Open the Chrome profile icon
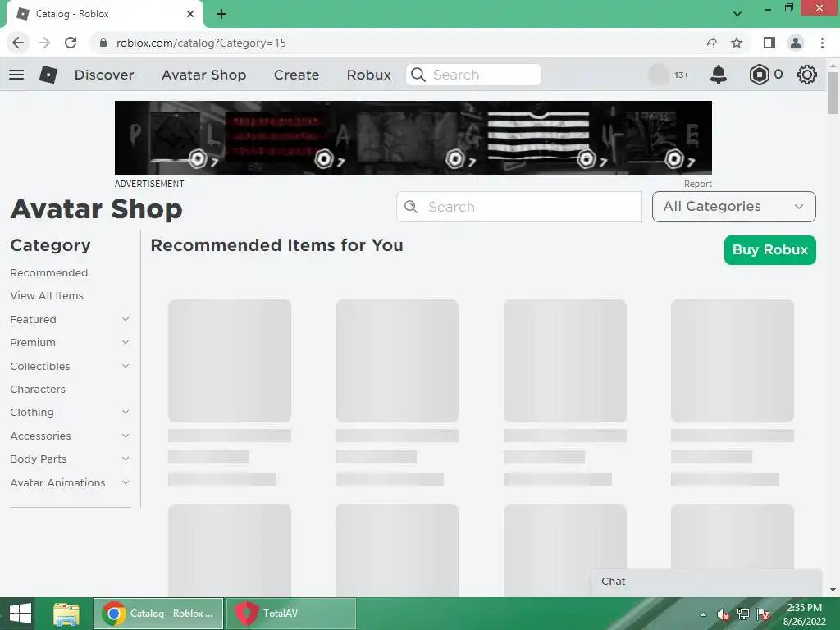Image resolution: width=840 pixels, height=630 pixels. 796,43
